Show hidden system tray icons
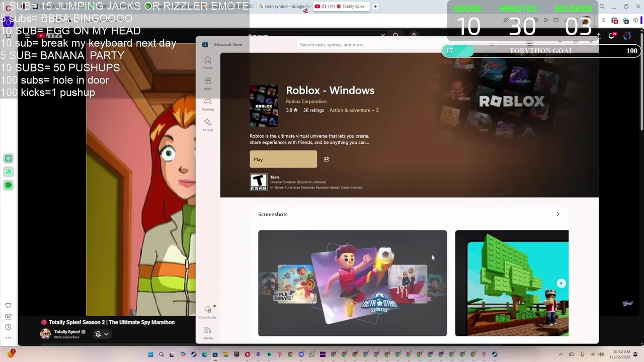Viewport: 644px width, 362px height. pyautogui.click(x=560, y=354)
